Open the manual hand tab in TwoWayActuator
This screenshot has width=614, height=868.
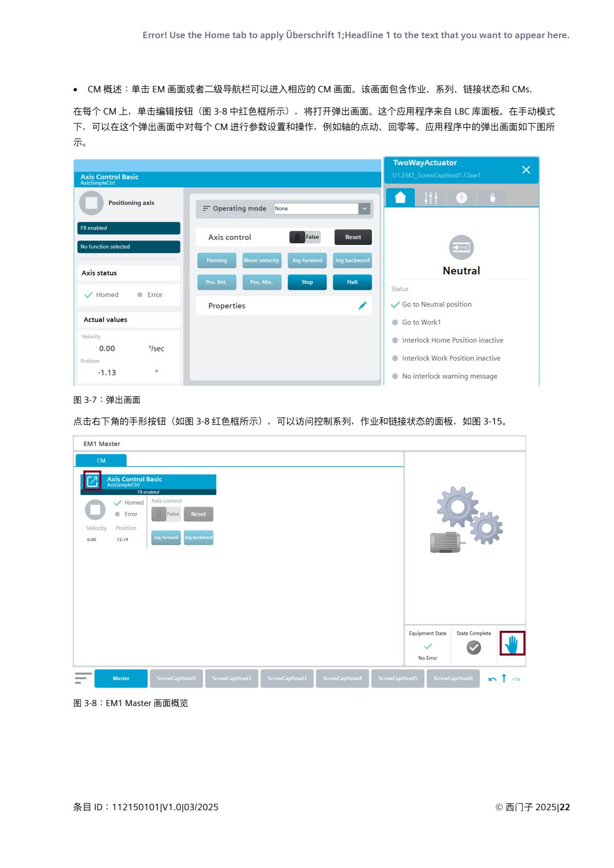pyautogui.click(x=492, y=198)
